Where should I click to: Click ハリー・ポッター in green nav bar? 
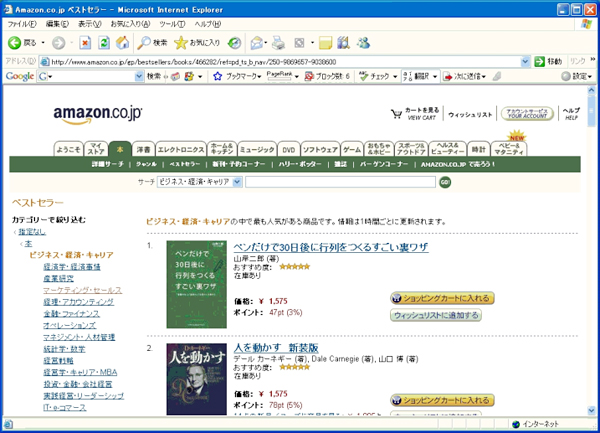tap(300, 164)
